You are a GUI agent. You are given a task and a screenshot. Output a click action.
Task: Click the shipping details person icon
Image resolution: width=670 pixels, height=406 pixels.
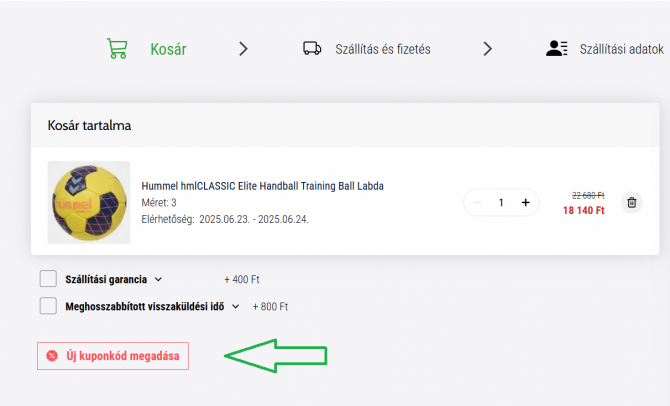[557, 49]
